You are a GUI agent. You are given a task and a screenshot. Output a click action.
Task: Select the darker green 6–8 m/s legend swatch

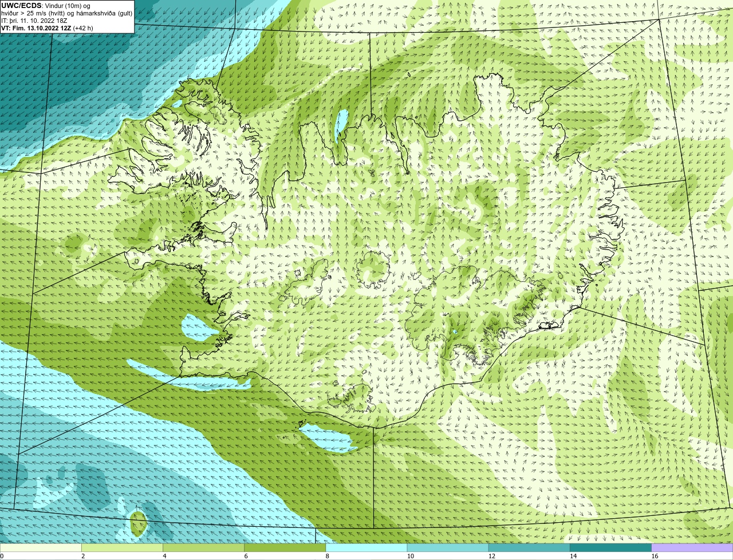tap(285, 548)
